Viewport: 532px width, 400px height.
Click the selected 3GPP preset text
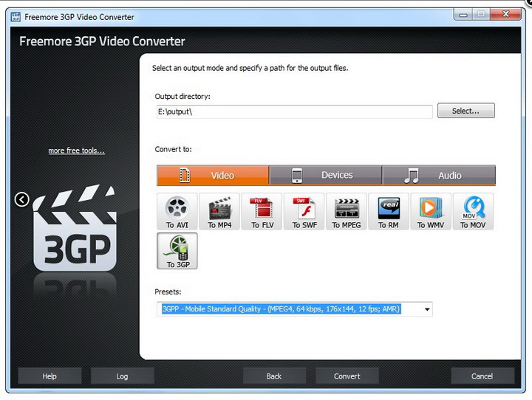point(282,308)
